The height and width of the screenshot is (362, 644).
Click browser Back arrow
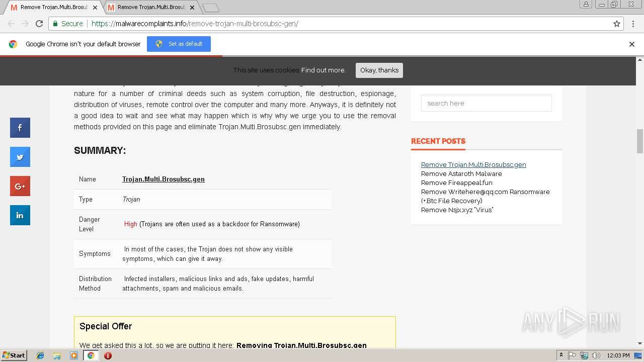pyautogui.click(x=11, y=24)
